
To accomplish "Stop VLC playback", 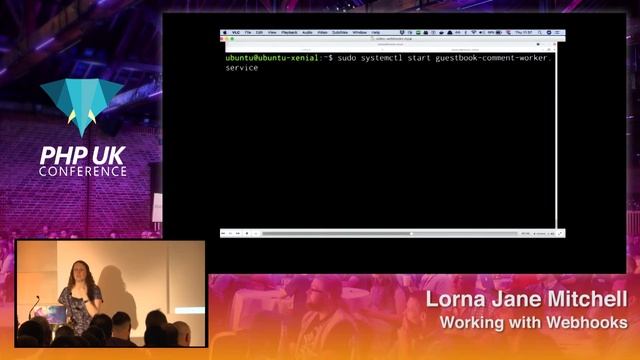I will 247,233.
